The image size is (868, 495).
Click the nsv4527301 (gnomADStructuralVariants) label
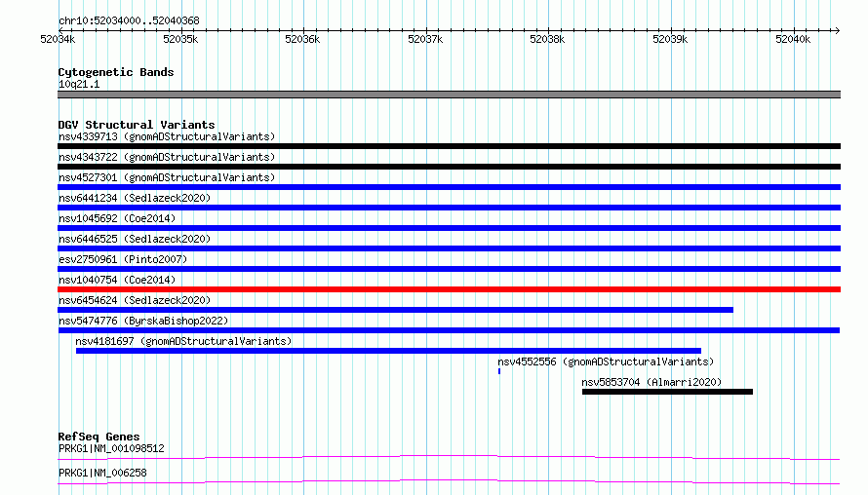click(x=167, y=177)
